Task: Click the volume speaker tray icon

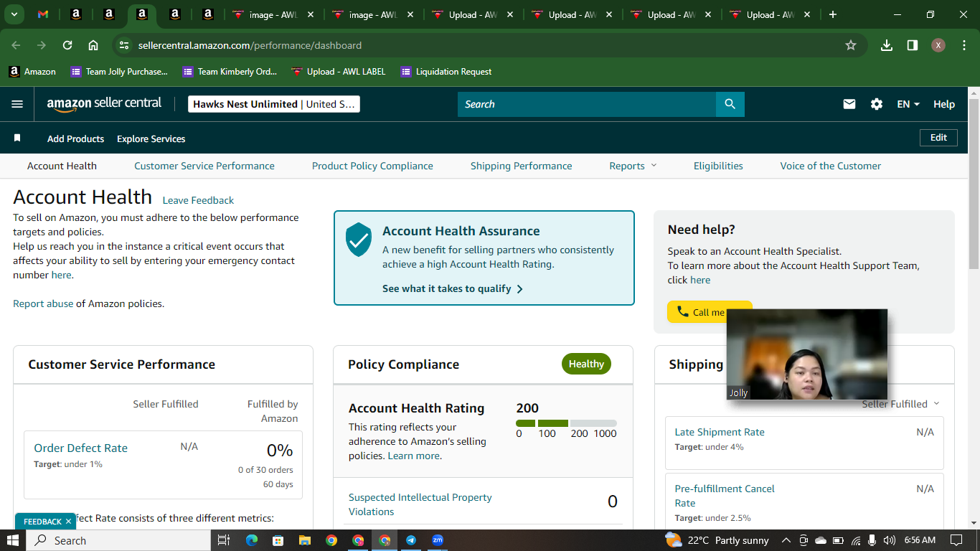Action: point(890,540)
